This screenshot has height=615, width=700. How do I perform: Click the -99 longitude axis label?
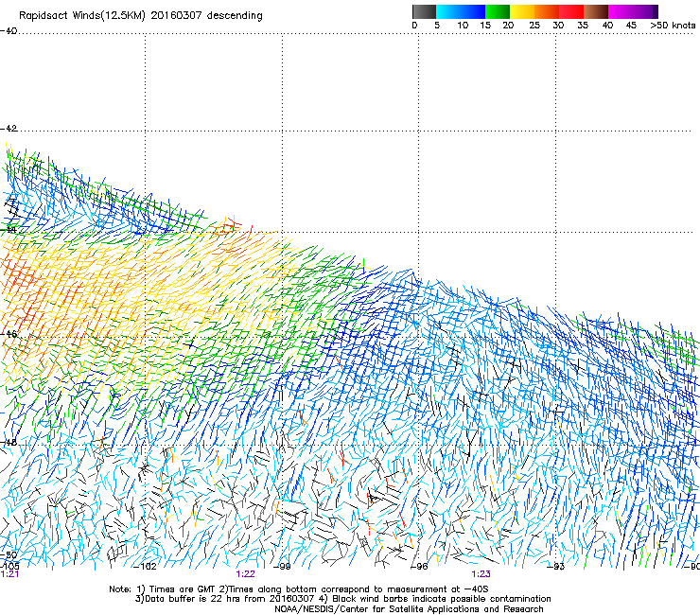[x=282, y=567]
